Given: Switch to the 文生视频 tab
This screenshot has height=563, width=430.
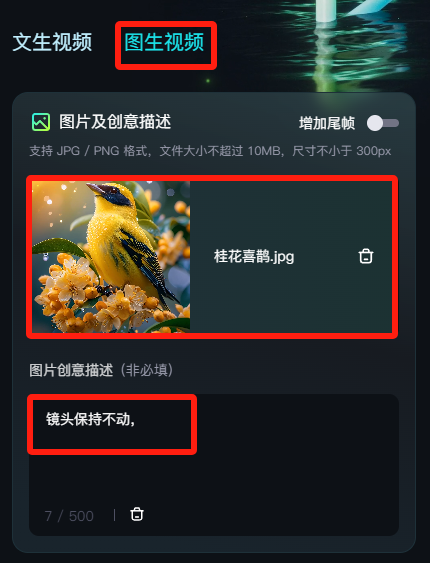Looking at the screenshot, I should [52, 42].
